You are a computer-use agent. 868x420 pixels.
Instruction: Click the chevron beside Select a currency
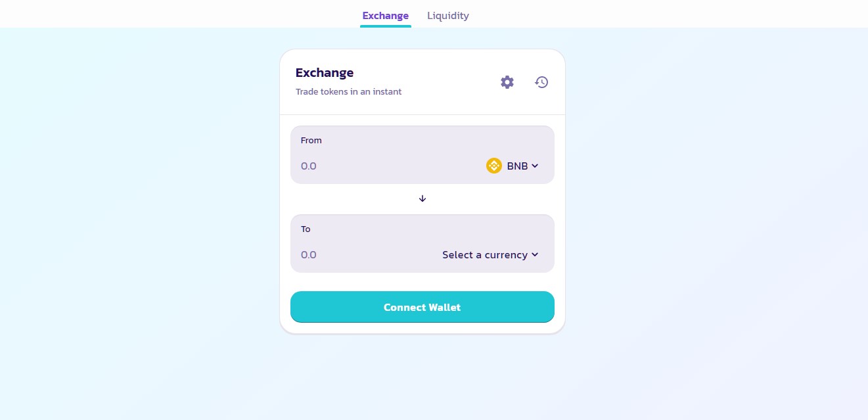(535, 255)
